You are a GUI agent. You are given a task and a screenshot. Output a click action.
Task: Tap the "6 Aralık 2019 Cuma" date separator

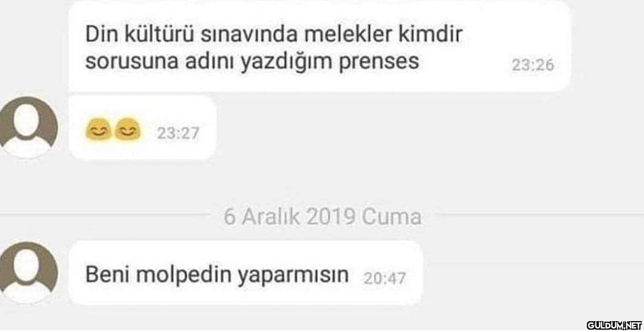coord(323,217)
